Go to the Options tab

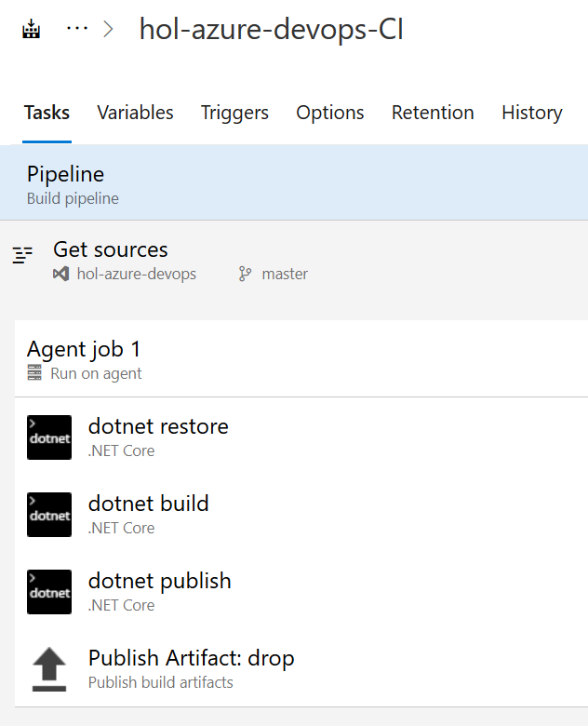pyautogui.click(x=330, y=113)
